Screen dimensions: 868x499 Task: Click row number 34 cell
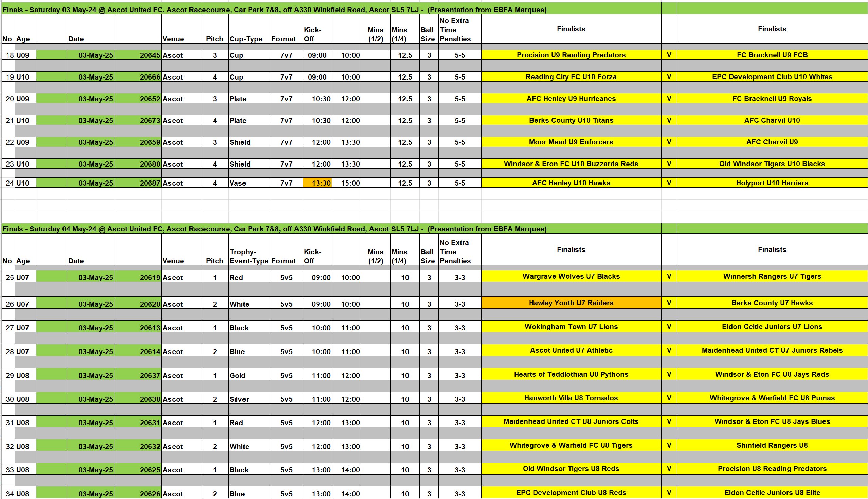coord(8,493)
